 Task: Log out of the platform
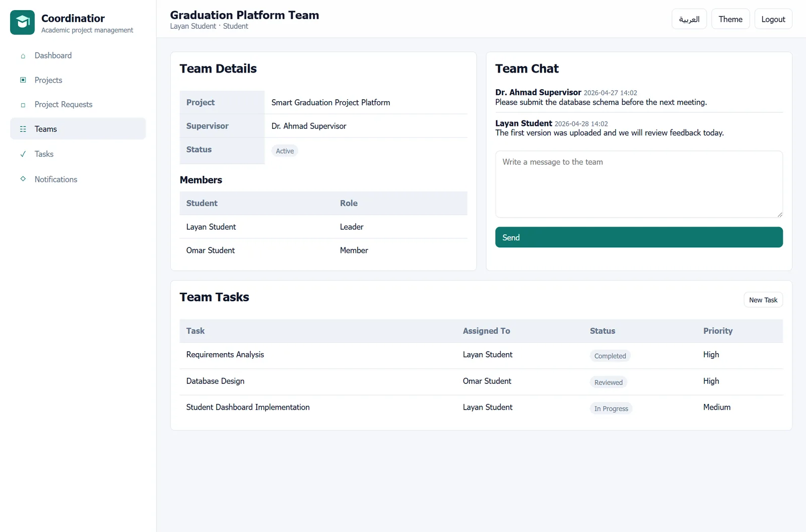[x=773, y=19]
